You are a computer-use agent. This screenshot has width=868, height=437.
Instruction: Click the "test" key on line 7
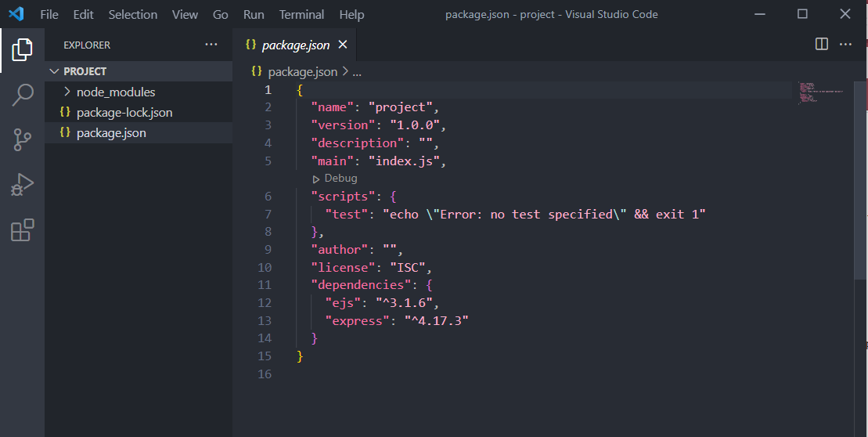click(347, 215)
